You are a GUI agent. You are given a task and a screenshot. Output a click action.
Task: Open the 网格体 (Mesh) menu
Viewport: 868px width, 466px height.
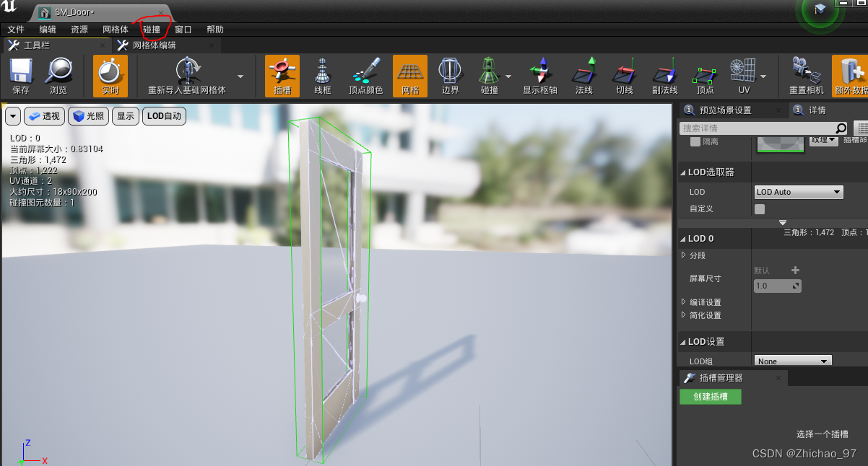(116, 30)
